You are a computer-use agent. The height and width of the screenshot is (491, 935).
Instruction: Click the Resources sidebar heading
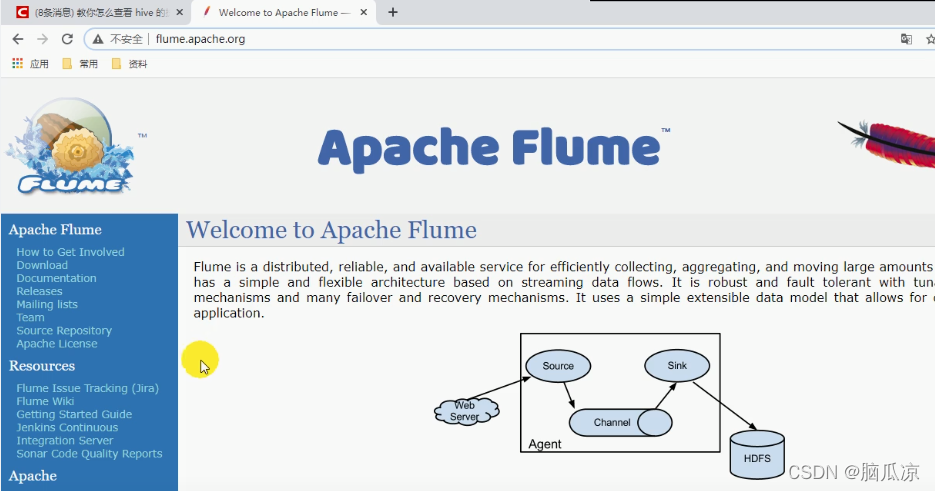42,366
